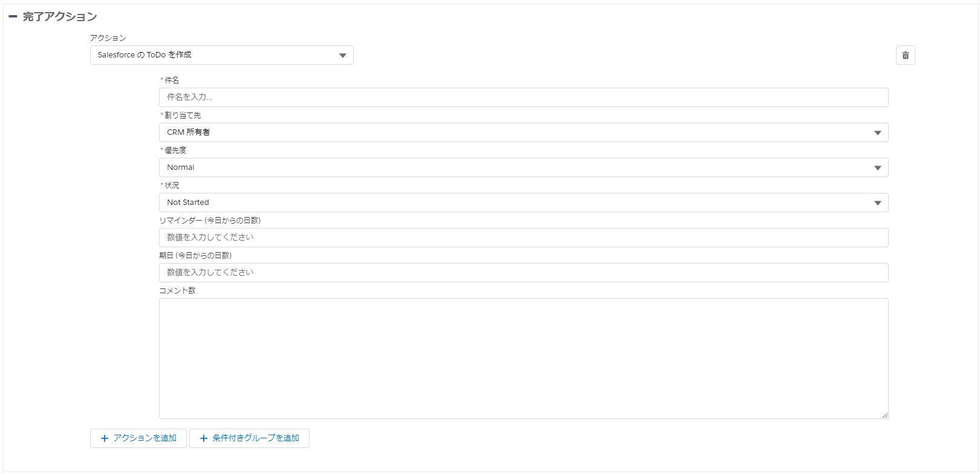Screen dimensions: 980x474
Task: Grab the comment text area resize handle
Action: pyautogui.click(x=884, y=415)
